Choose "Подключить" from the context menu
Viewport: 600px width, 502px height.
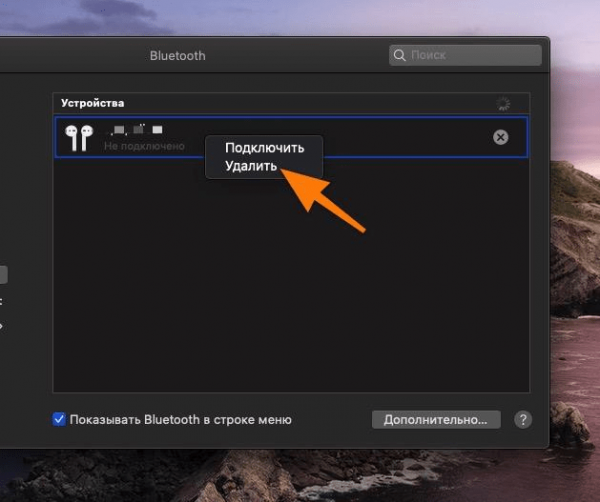tap(264, 148)
